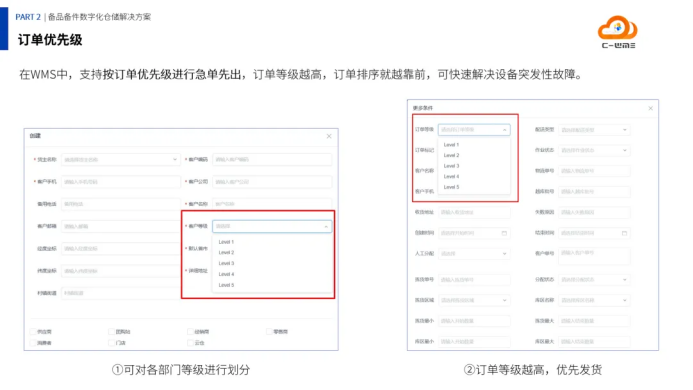Expand the 作业状态 dropdown

point(594,150)
